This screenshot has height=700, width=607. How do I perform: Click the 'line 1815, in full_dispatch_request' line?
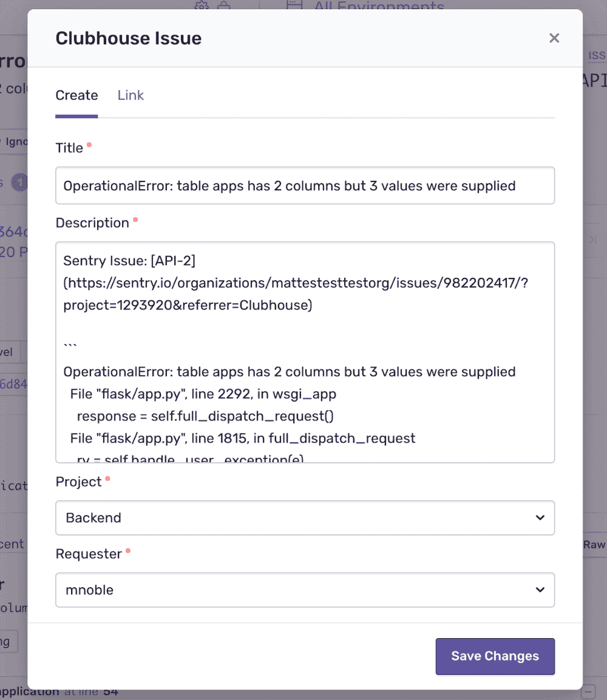click(x=243, y=439)
